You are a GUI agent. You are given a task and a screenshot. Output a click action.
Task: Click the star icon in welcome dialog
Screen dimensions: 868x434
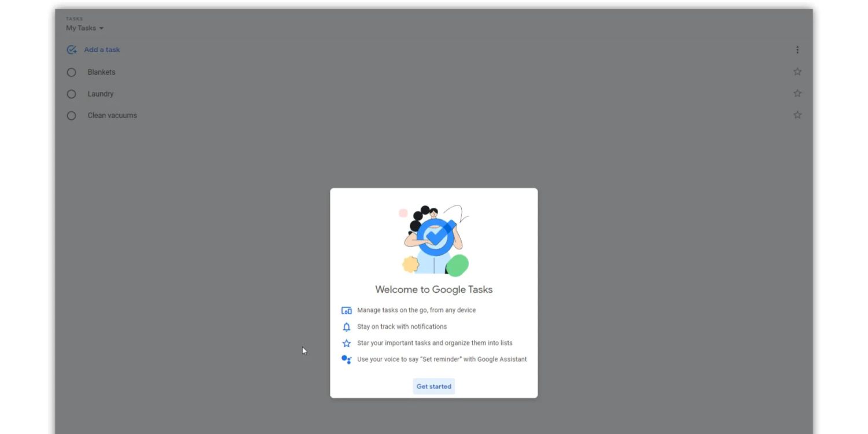pyautogui.click(x=347, y=343)
